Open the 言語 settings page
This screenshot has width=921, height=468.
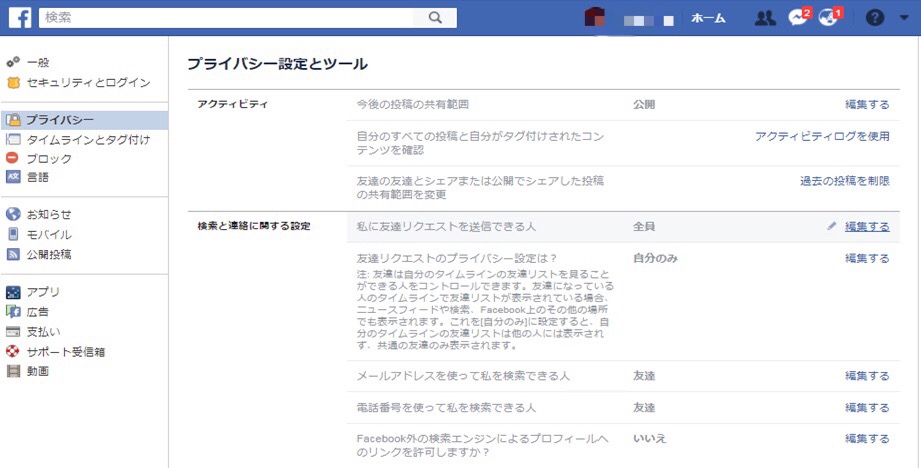[38, 177]
